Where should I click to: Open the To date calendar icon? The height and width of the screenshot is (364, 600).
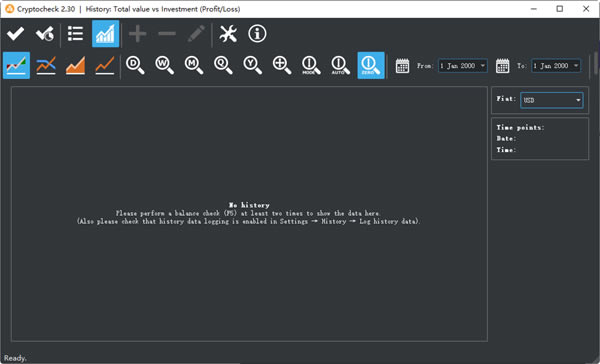[x=502, y=66]
